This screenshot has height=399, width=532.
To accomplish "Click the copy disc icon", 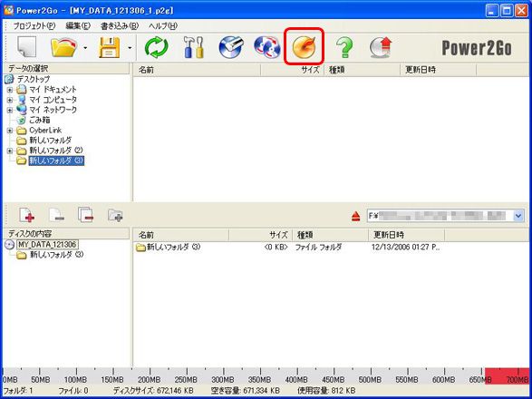I will click(x=267, y=47).
